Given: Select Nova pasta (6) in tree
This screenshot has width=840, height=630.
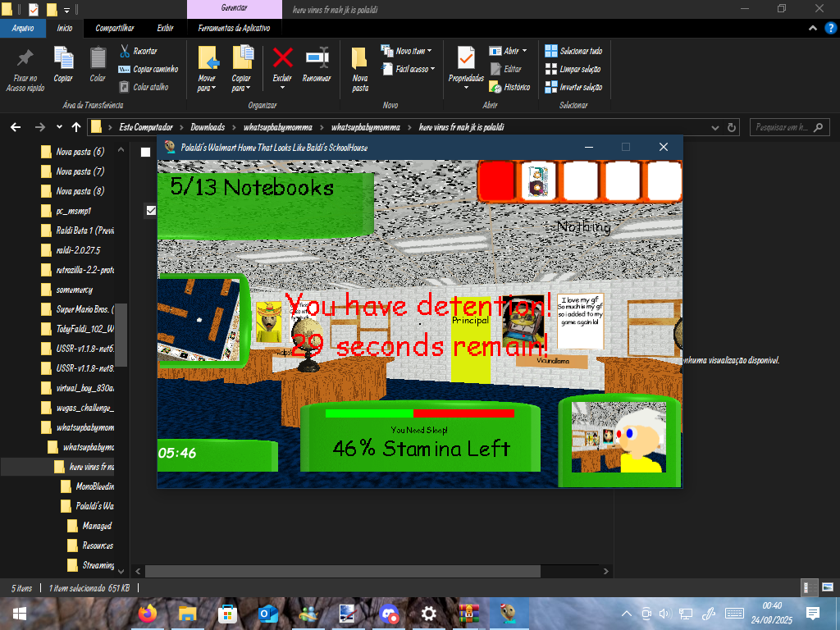Looking at the screenshot, I should click(80, 152).
